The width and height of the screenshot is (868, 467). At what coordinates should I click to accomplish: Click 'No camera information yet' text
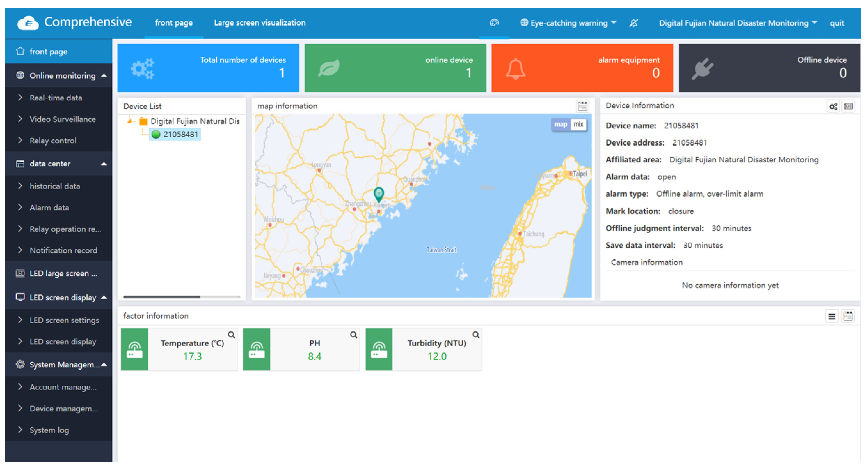coord(730,285)
